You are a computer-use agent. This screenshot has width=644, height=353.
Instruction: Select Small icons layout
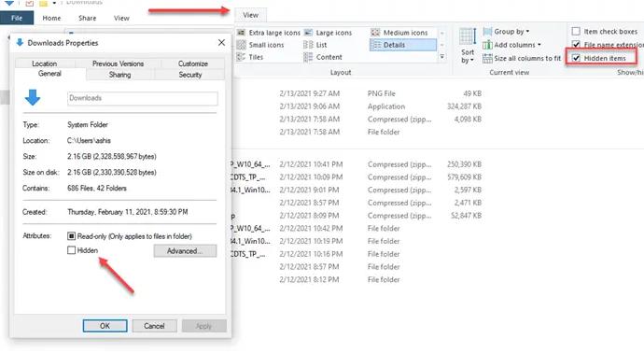click(260, 45)
